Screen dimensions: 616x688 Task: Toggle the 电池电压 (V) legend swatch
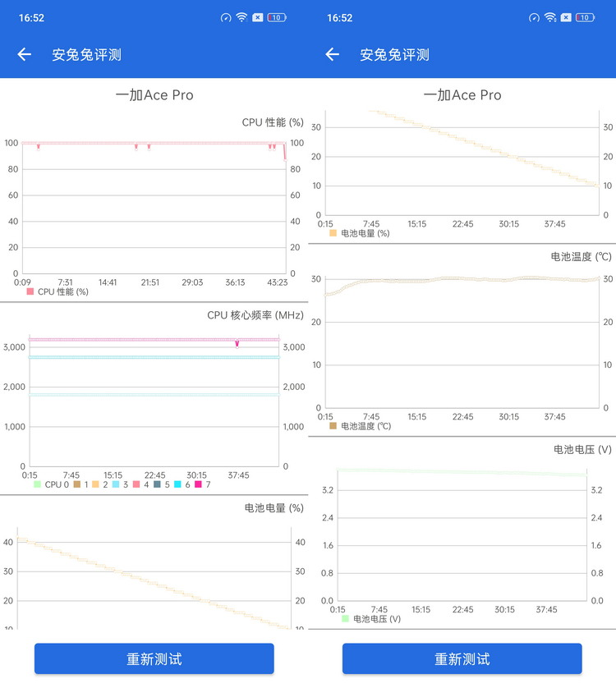345,619
